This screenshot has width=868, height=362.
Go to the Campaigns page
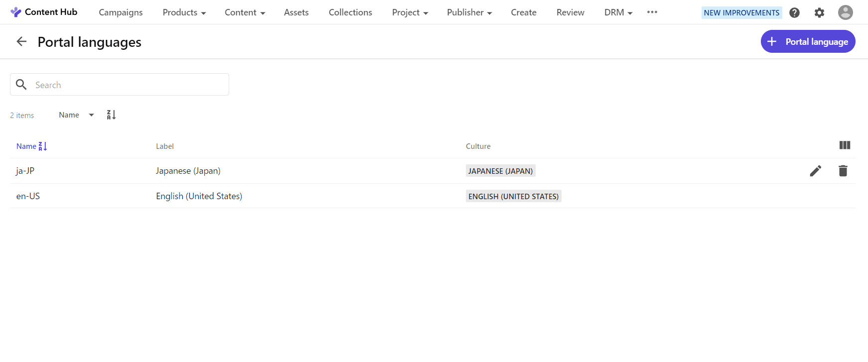tap(121, 12)
